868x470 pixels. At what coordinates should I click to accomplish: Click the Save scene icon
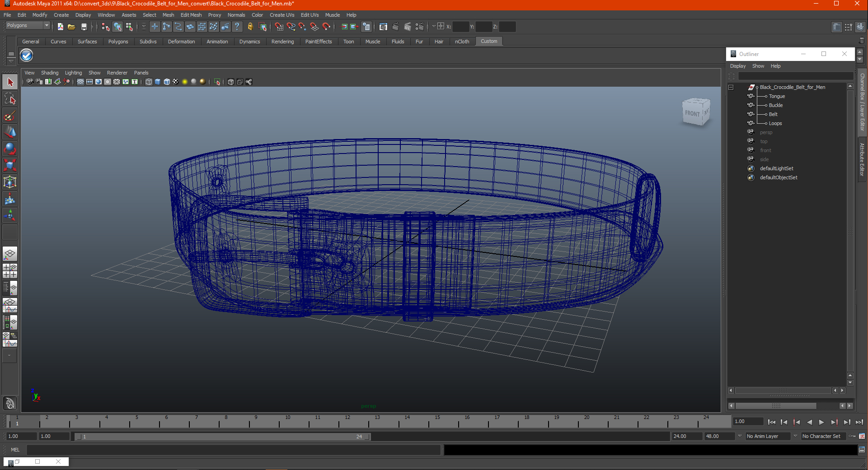tap(84, 27)
